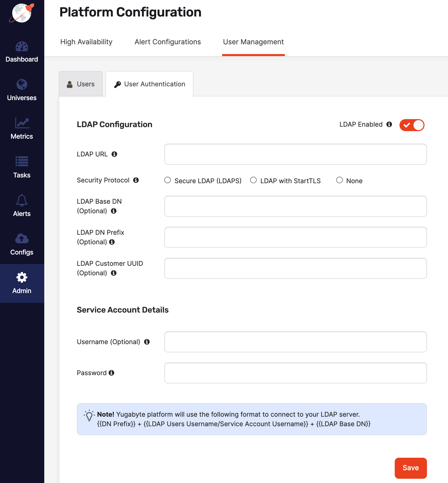Screen dimensions: 448x483
Task: Click info icon beside Username (Optional)
Action: pyautogui.click(x=147, y=342)
